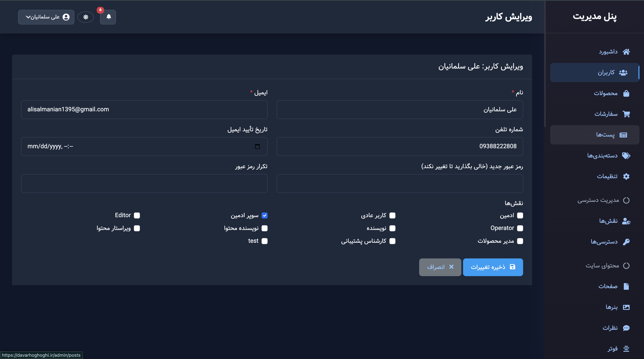644x359 pixels.
Task: Click the ذخیره تغییرات save button
Action: 493,267
